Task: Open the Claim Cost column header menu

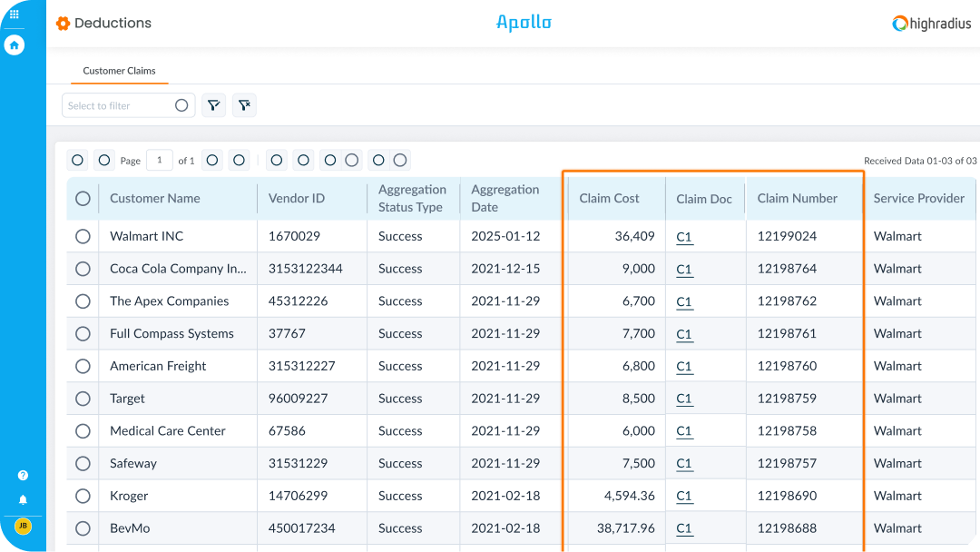Action: [609, 198]
